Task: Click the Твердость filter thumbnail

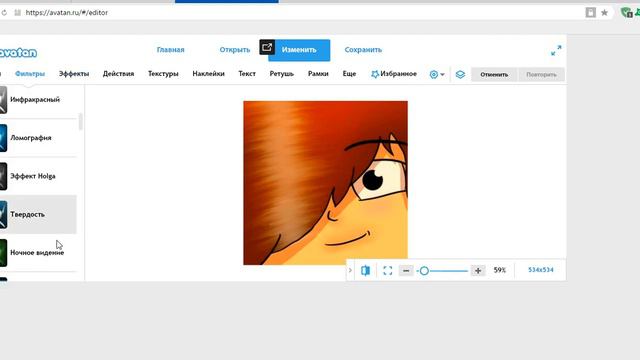Action: tap(3, 214)
